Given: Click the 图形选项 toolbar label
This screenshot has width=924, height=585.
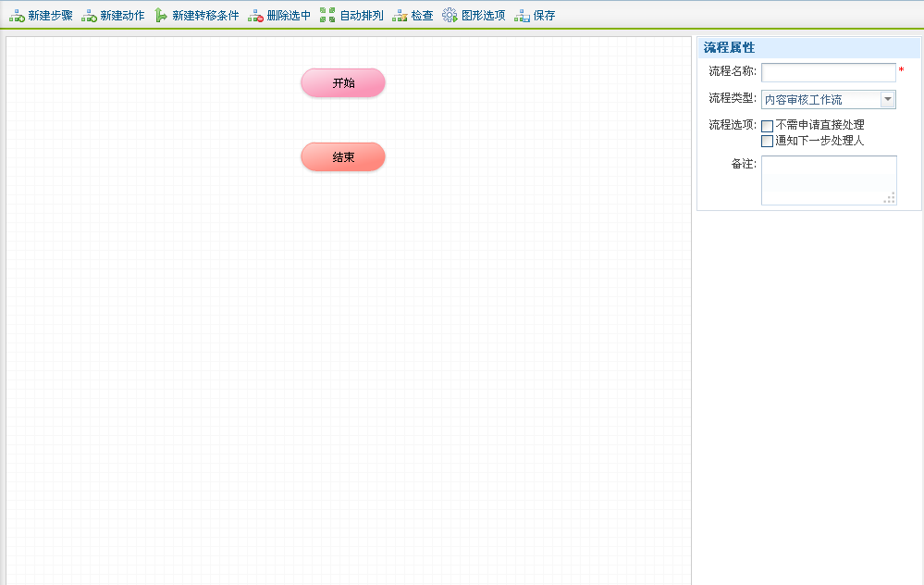Looking at the screenshot, I should point(483,16).
